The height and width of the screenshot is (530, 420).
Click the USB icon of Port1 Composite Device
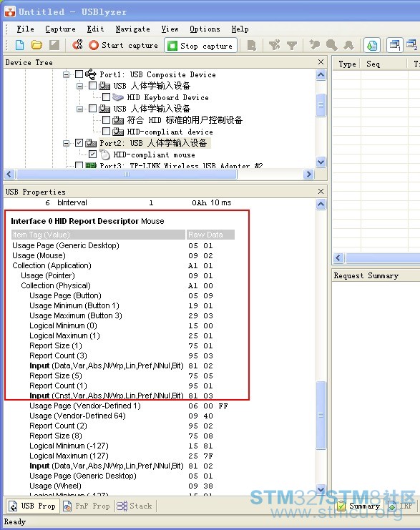[91, 74]
